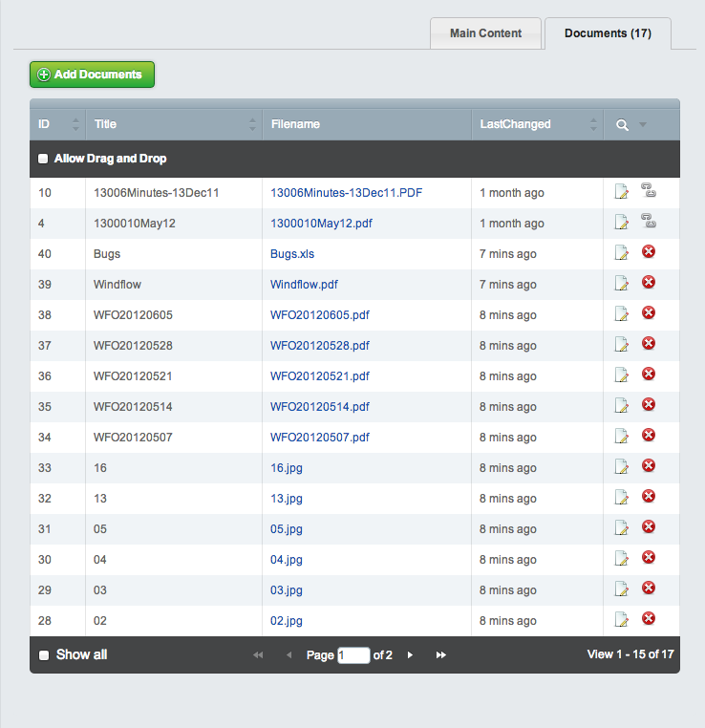The width and height of the screenshot is (705, 728).
Task: Sort table by ID column arrows
Action: point(76,124)
